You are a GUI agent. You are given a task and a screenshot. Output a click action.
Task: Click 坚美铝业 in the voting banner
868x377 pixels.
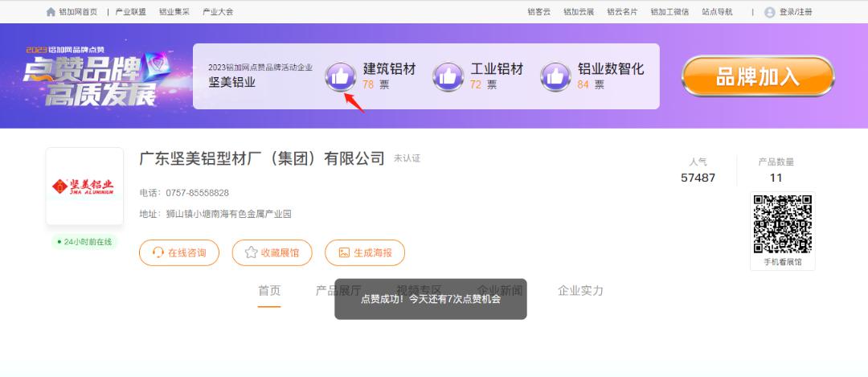point(232,83)
